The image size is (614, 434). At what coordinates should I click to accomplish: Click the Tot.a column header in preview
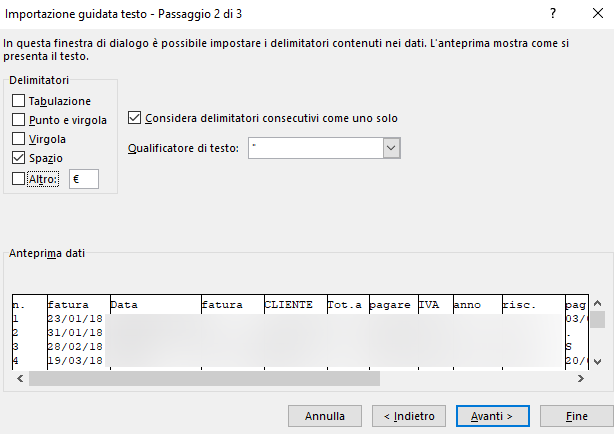click(345, 305)
